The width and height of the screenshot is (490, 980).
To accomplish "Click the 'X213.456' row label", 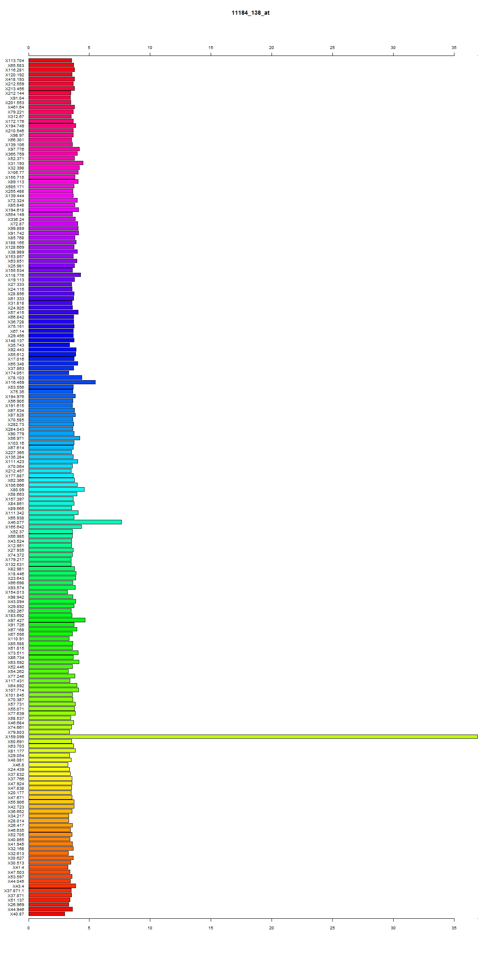I will click(x=15, y=89).
